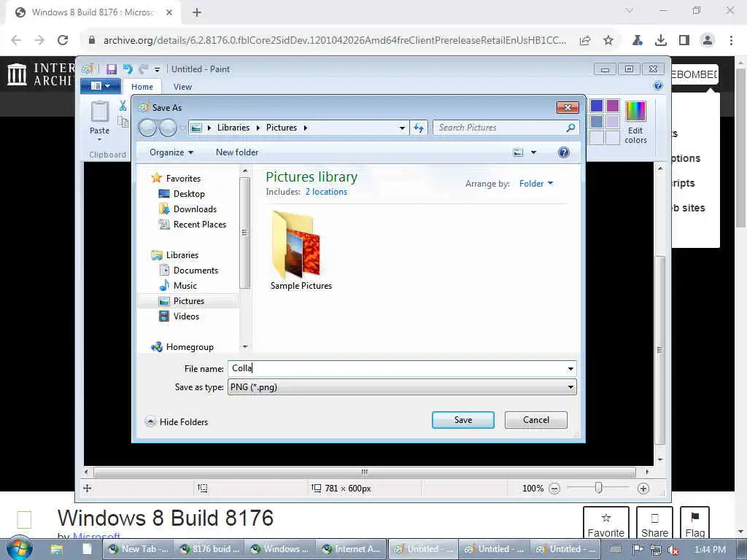747x560 pixels.
Task: Open the Save as type PNG dropdown
Action: (x=402, y=387)
